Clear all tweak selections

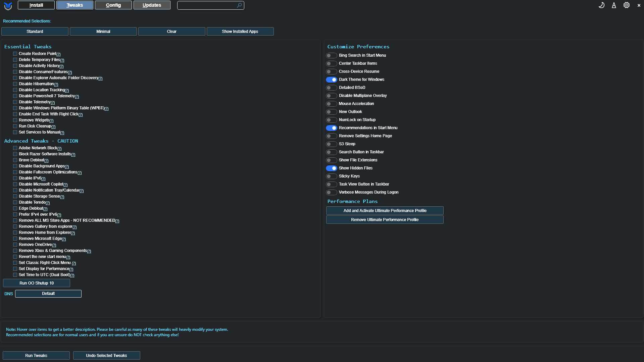click(172, 31)
